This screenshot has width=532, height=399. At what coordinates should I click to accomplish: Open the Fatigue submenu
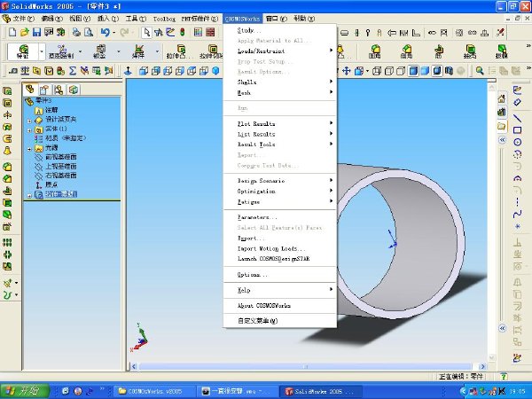280,202
